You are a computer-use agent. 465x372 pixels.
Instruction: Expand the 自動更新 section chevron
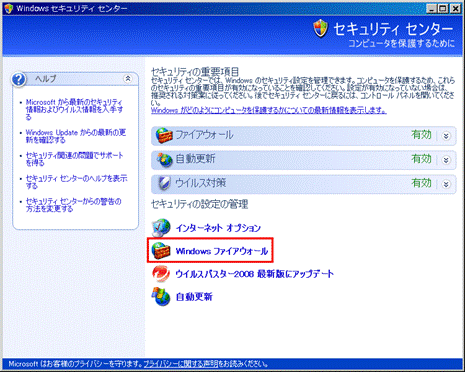tap(446, 160)
